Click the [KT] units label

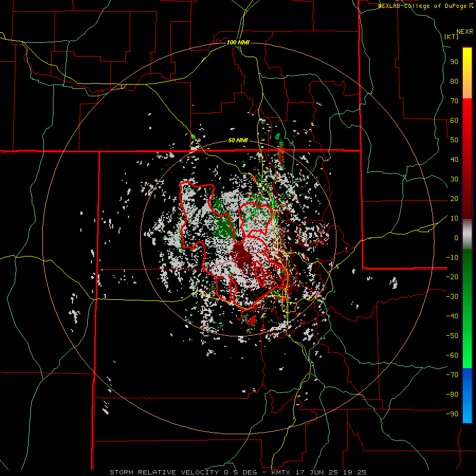451,36
